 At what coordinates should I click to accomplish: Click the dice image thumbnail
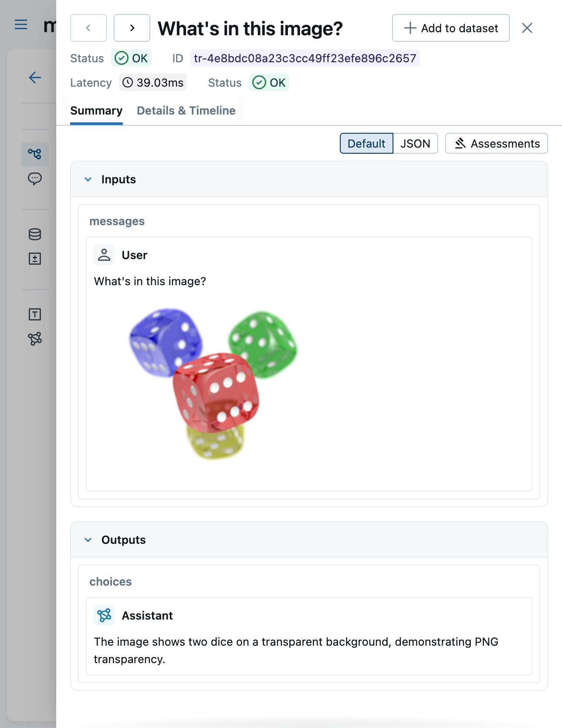pyautogui.click(x=213, y=384)
